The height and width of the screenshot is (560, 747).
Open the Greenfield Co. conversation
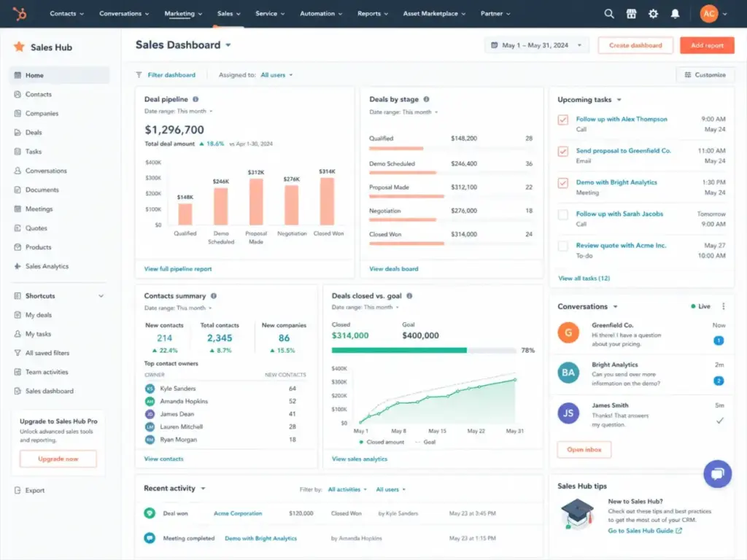click(x=641, y=333)
